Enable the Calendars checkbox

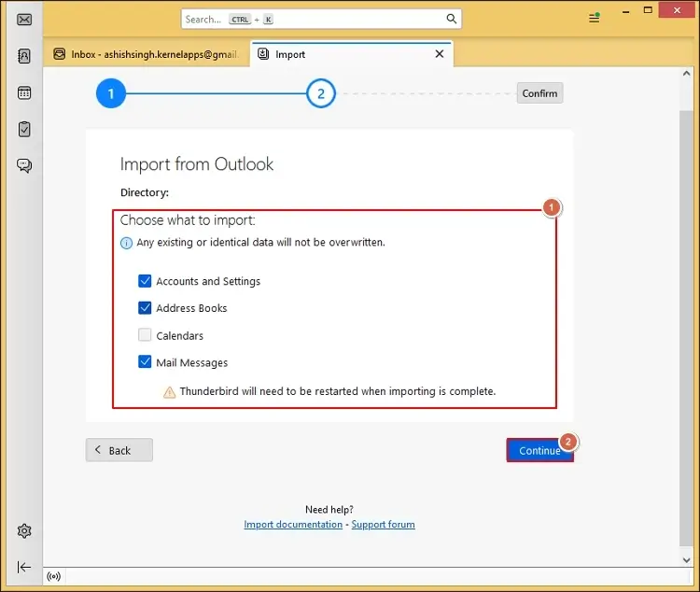click(x=145, y=334)
